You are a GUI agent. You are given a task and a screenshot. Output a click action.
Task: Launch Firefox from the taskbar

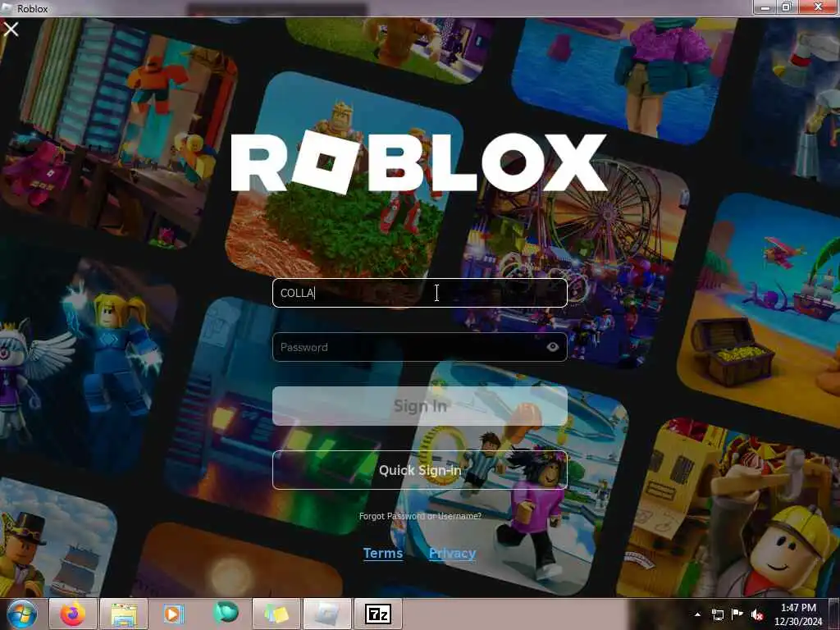point(72,614)
